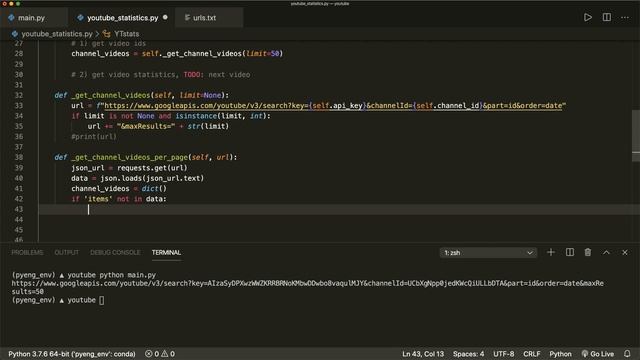This screenshot has height=360, width=640.
Task: Add a new terminal with plus icon
Action: (x=551, y=252)
